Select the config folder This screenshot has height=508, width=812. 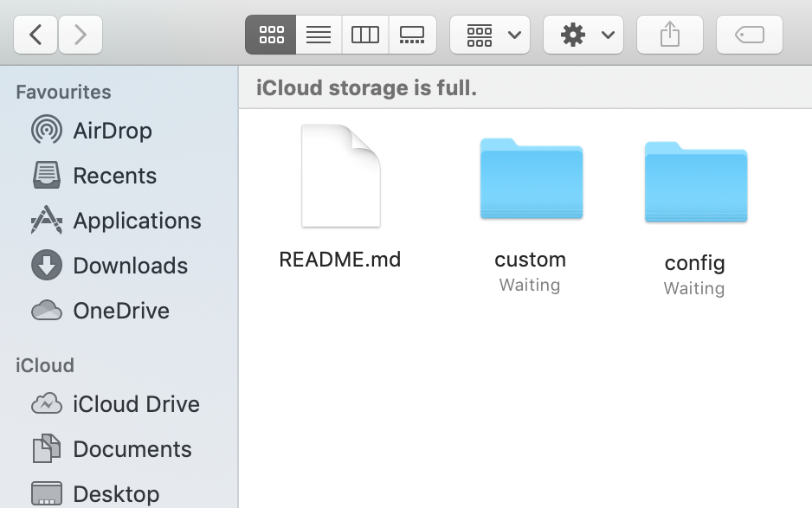point(695,181)
